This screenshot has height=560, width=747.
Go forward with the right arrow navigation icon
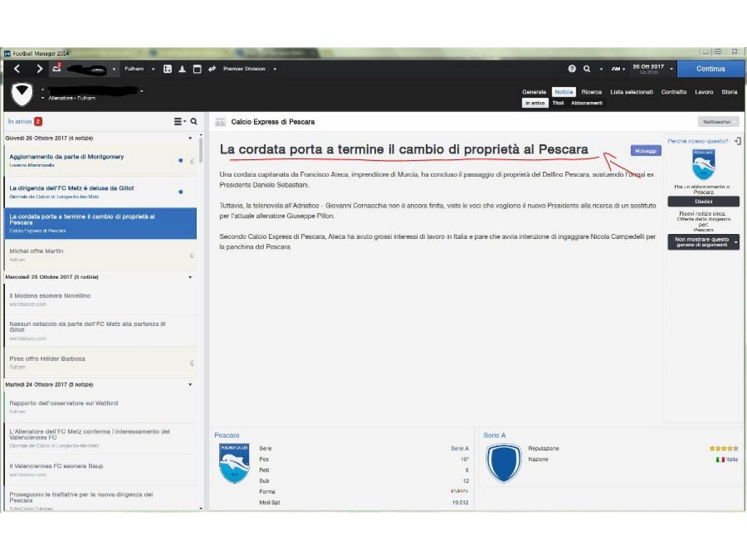39,69
